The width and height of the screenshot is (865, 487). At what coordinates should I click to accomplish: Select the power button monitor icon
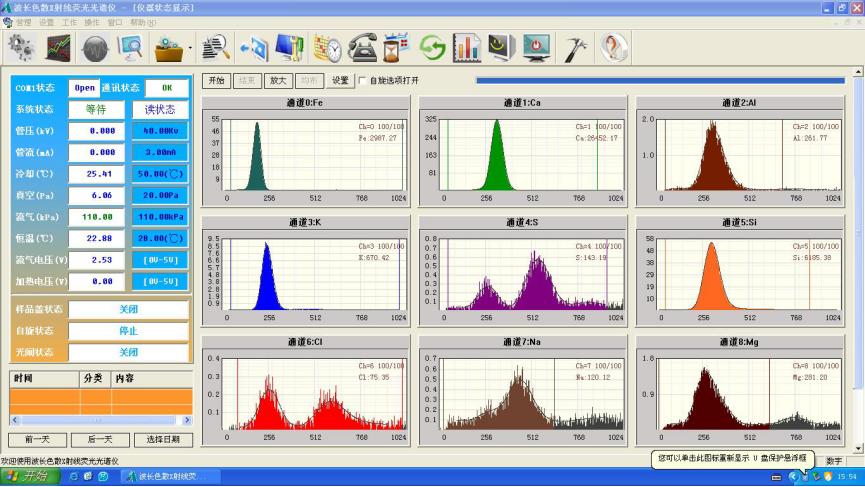536,47
